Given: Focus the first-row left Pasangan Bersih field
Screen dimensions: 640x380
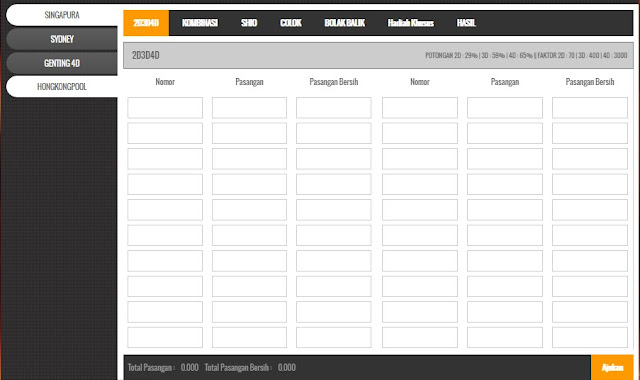Looking at the screenshot, I should click(334, 108).
